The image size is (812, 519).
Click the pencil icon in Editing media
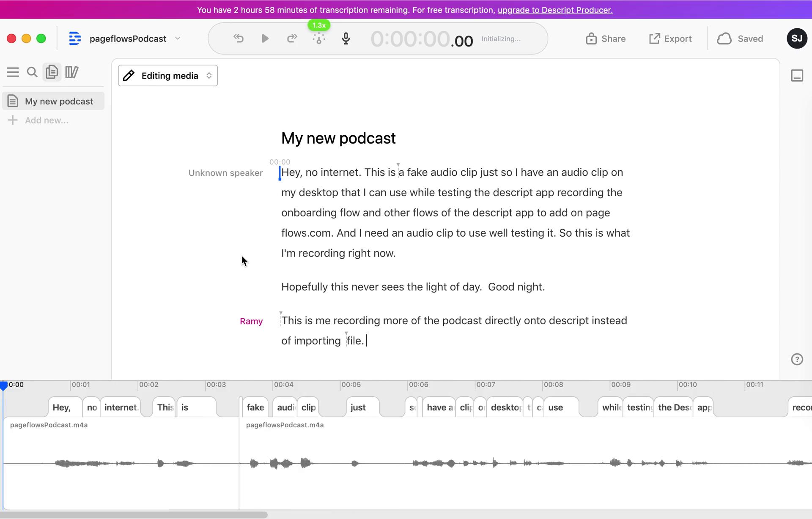[129, 76]
